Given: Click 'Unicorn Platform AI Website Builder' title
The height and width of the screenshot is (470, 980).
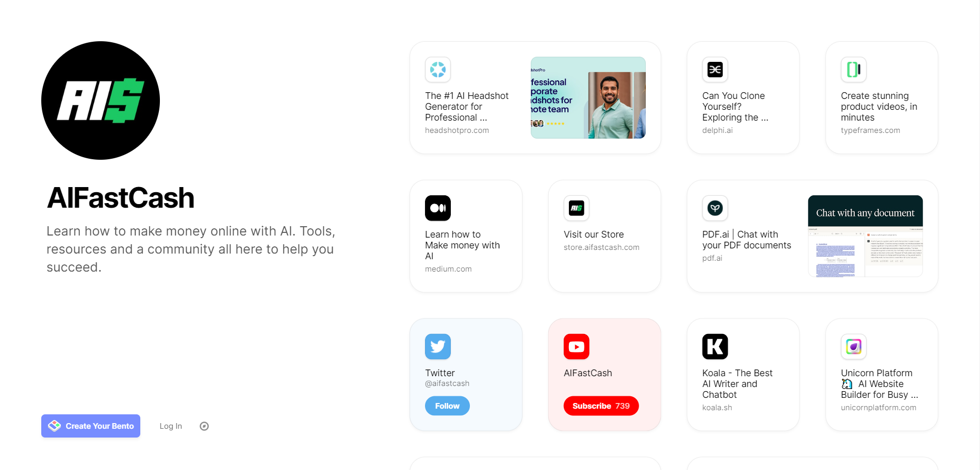Looking at the screenshot, I should pyautogui.click(x=879, y=384).
